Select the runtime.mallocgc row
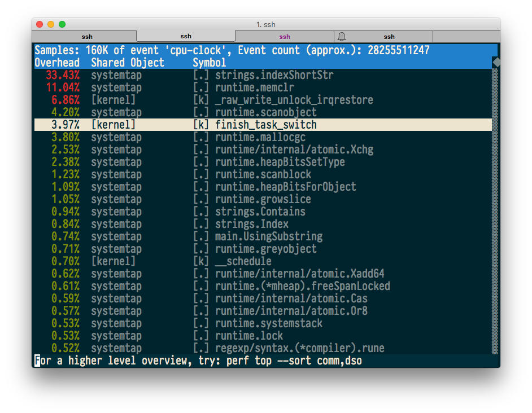Screen dimensions: 532x413 pos(263,137)
